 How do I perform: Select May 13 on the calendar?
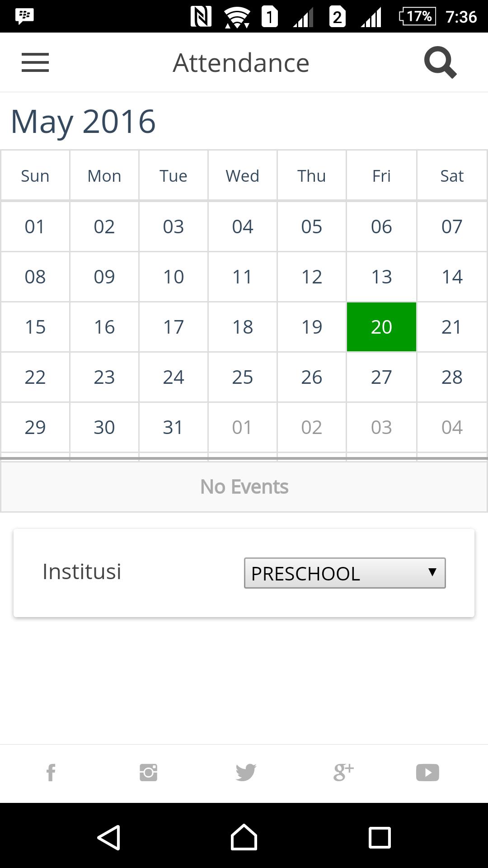(381, 277)
